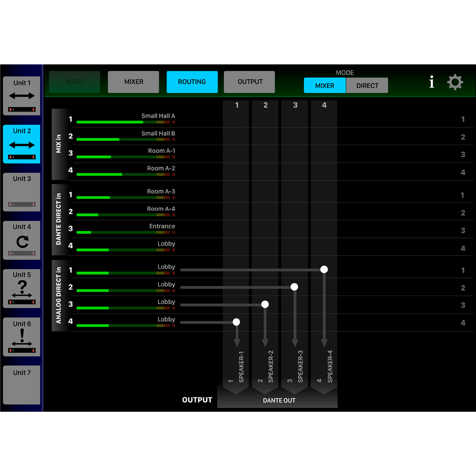The image size is (476, 476).
Task: Toggle routing node for Analog Direct 4 to Speaker-1
Action: (x=236, y=322)
